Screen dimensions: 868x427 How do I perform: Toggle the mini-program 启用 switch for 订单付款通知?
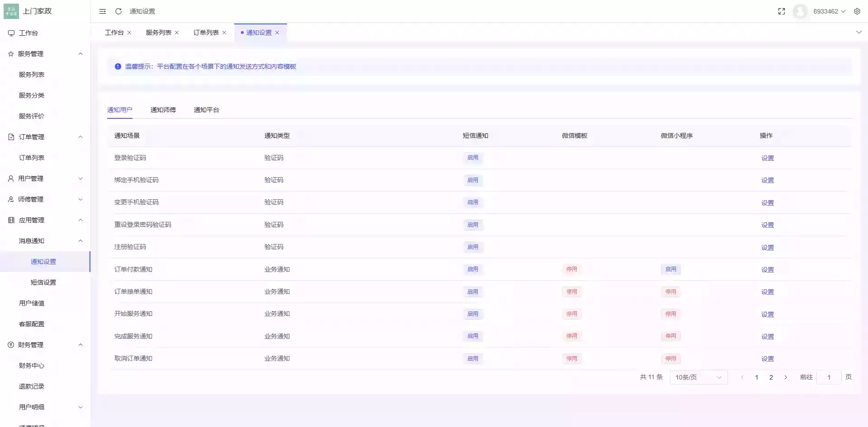(670, 269)
